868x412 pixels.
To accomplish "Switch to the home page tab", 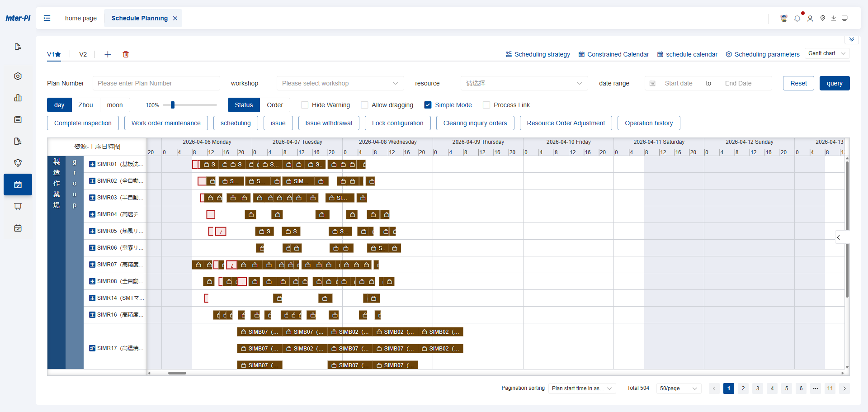I will [81, 18].
